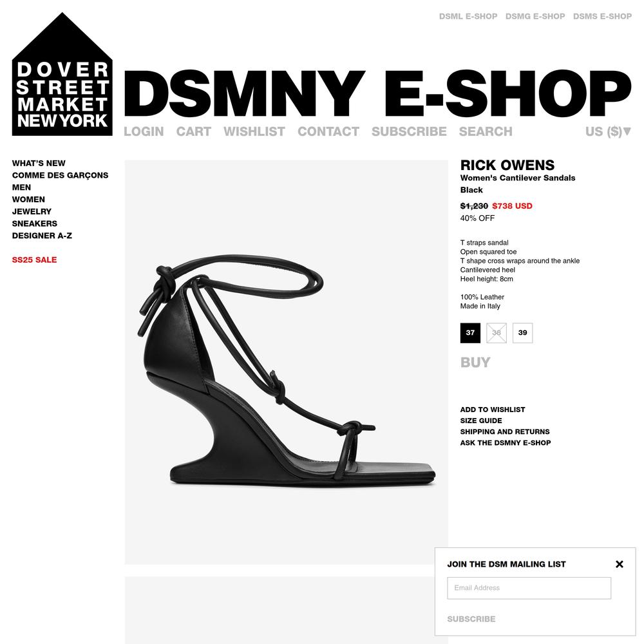
Task: Open SEARCH from the header
Action: [486, 131]
